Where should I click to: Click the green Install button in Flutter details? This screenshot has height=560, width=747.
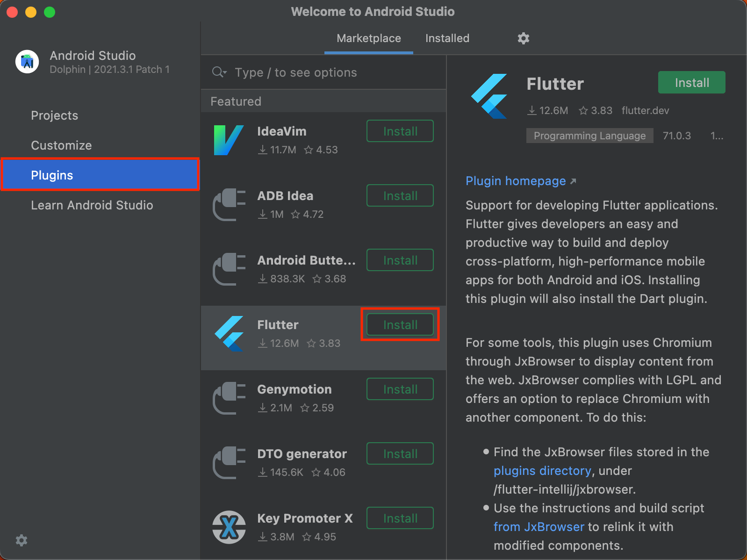point(692,83)
